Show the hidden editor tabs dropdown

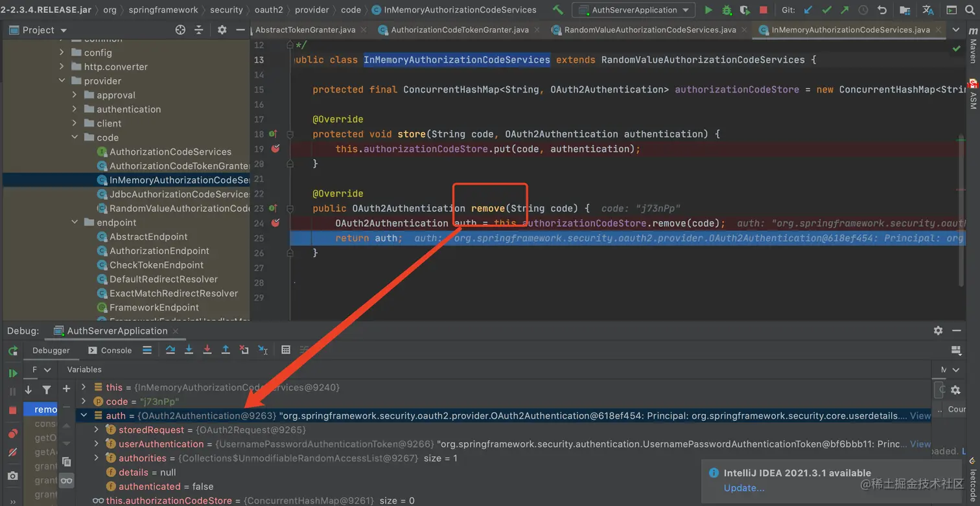point(956,30)
